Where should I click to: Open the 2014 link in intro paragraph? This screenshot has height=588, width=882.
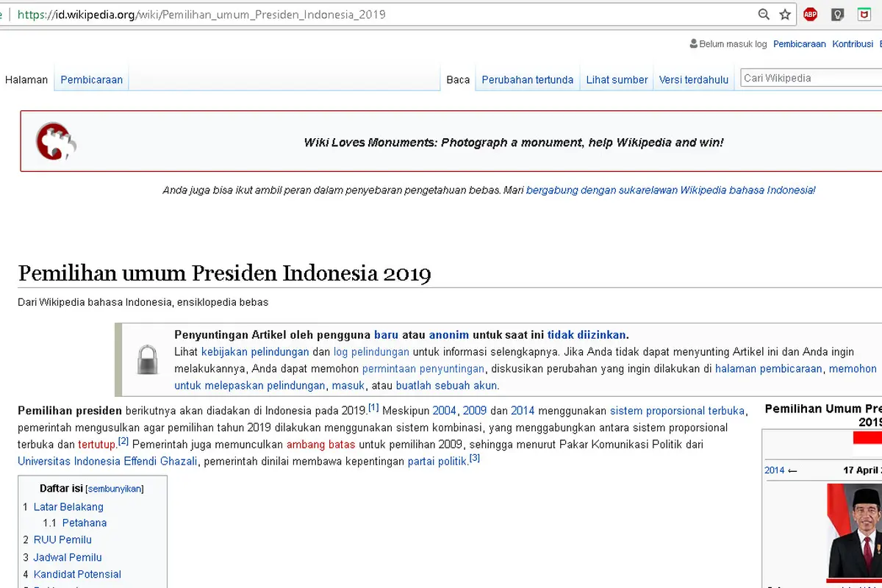(523, 411)
